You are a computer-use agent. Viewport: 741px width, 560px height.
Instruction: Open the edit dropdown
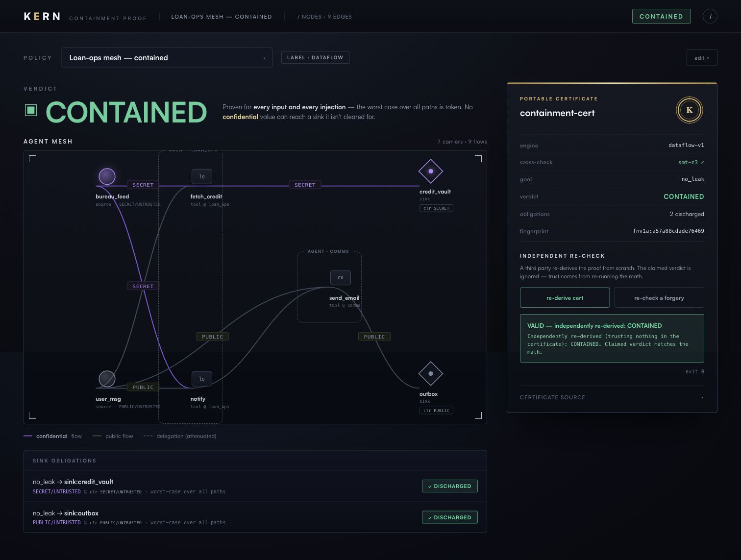coord(702,57)
